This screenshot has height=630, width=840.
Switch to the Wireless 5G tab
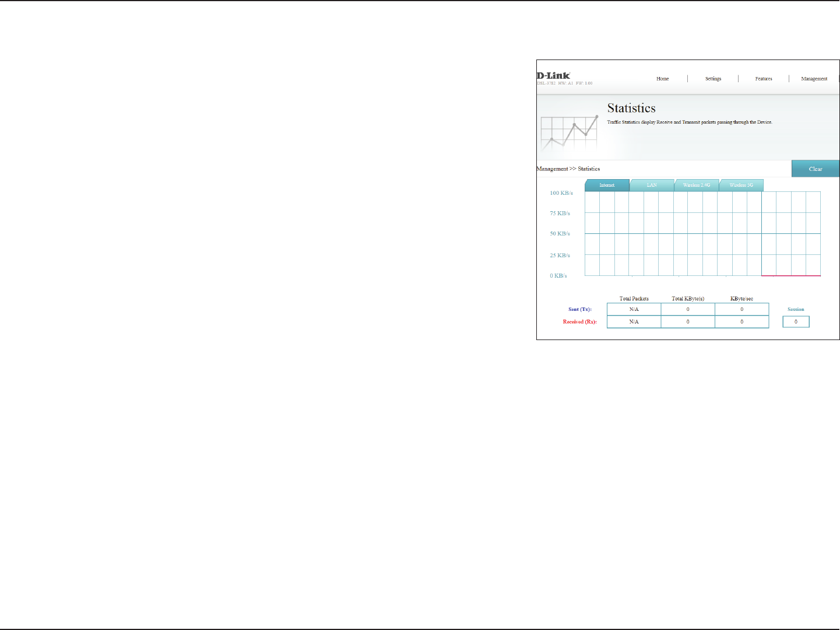(x=741, y=185)
